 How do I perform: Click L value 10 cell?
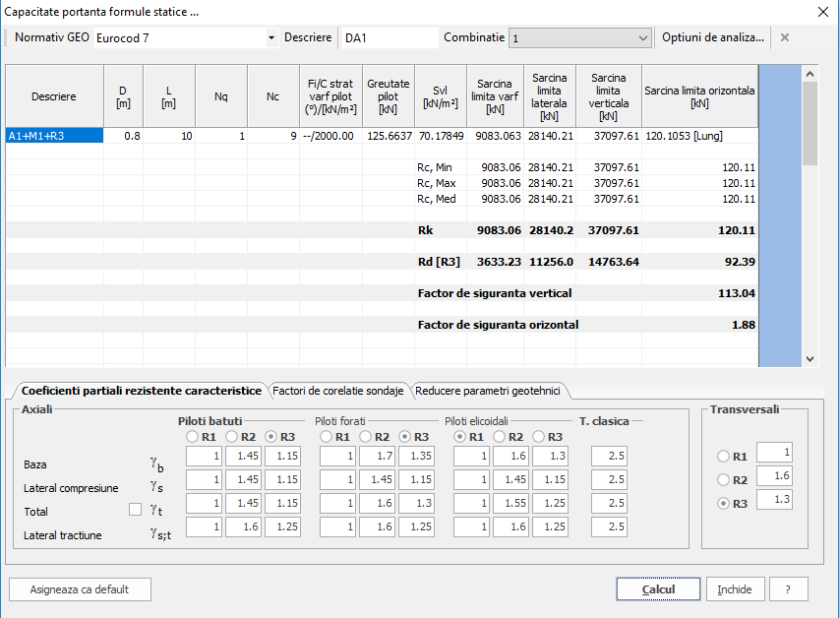169,136
